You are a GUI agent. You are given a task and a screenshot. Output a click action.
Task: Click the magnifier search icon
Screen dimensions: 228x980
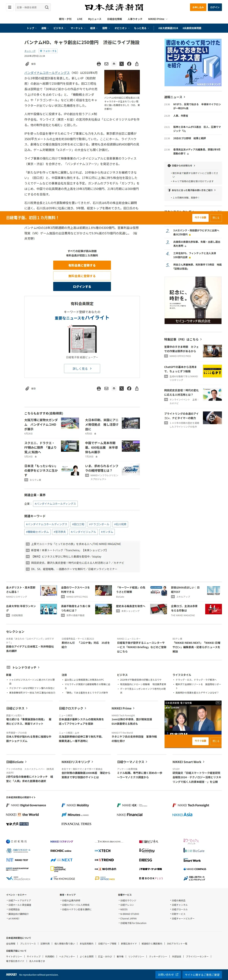47,7
